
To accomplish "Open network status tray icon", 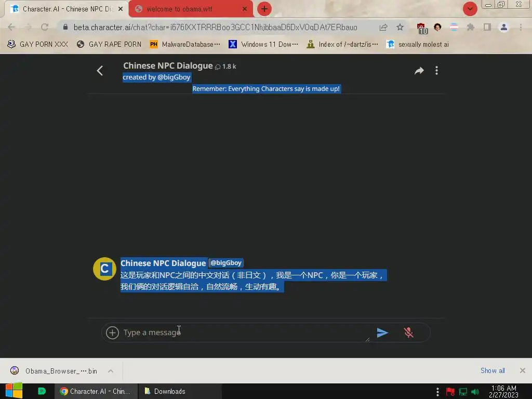I will pos(463,392).
